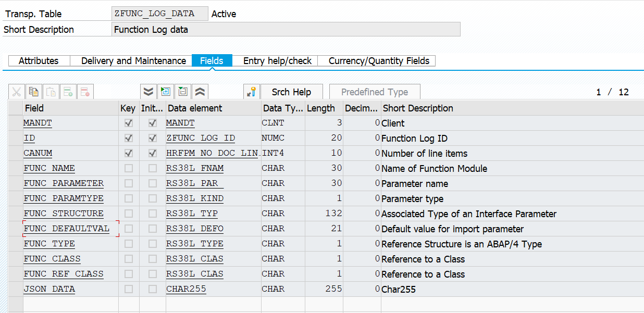The image size is (644, 313).
Task: Click the Predefined Type button
Action: point(375,92)
